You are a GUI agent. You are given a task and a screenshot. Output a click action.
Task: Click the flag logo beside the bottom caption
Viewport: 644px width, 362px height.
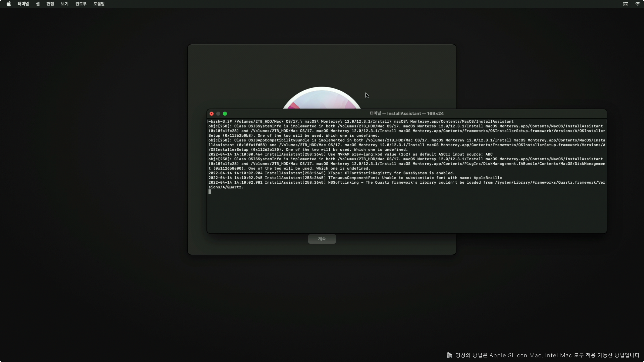[x=450, y=355]
